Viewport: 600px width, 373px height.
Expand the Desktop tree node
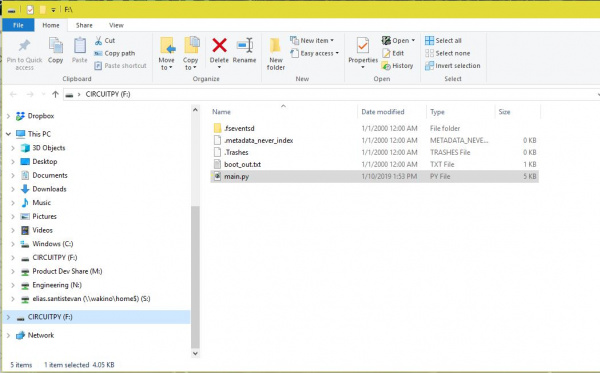(x=13, y=161)
